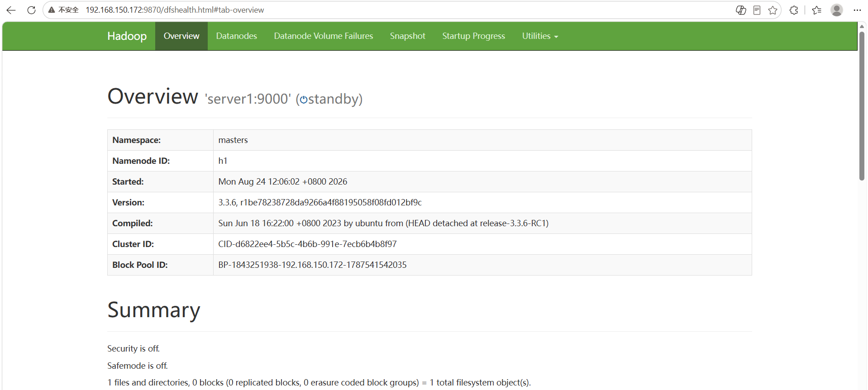Open the Copilot icon in the address bar
This screenshot has width=868, height=390.
(741, 10)
